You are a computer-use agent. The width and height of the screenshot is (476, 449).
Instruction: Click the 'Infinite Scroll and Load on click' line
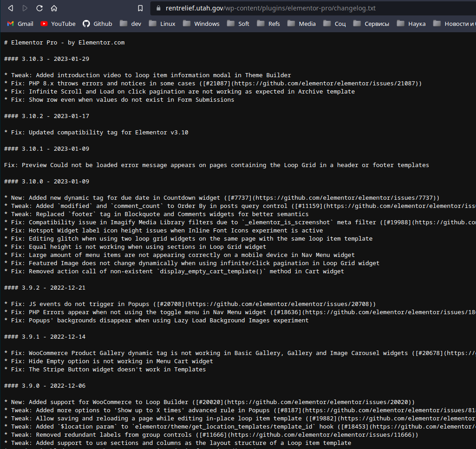point(179,92)
